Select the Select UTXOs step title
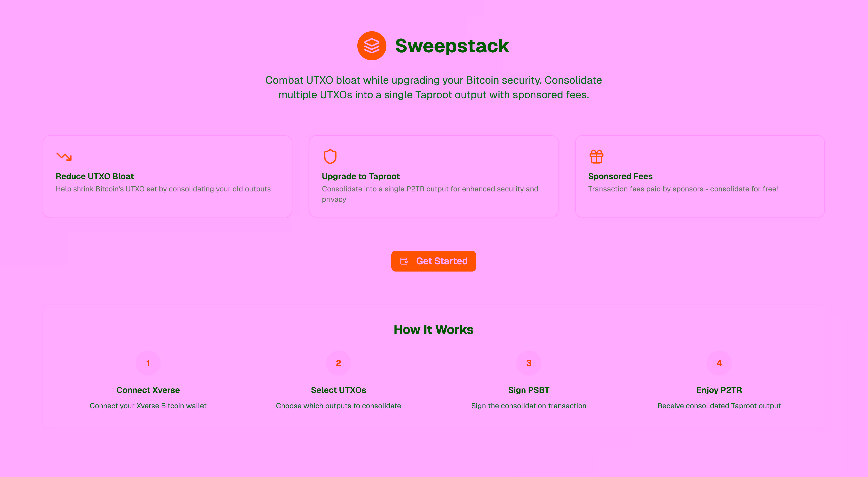Screen dimensions: 868x477 point(338,390)
